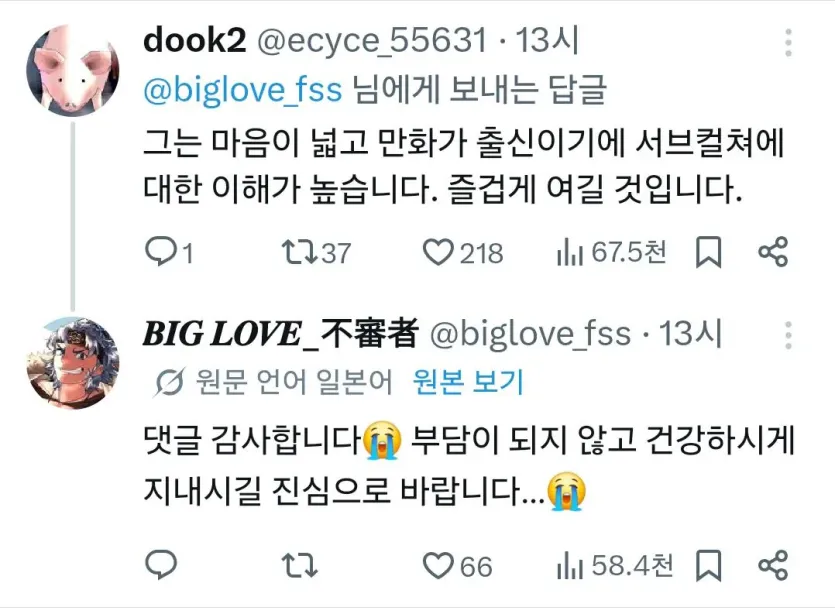
Task: Click the translation icon beside 원문 언어 일본어
Action: tap(170, 381)
